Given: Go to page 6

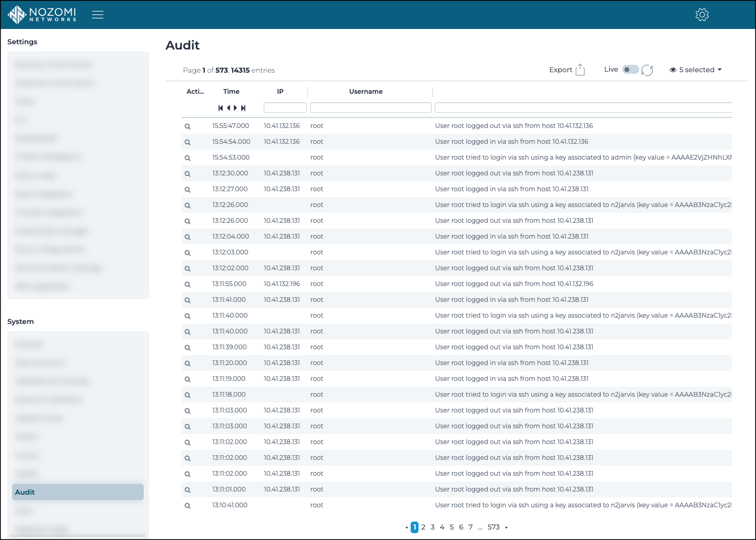Looking at the screenshot, I should click(x=461, y=527).
